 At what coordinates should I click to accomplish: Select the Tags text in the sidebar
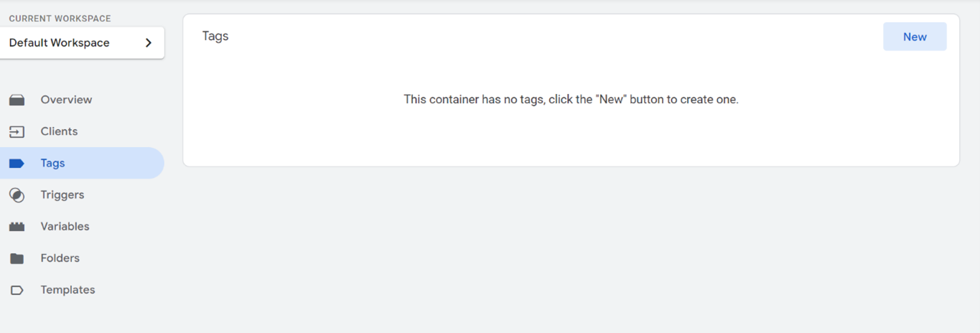click(x=52, y=163)
